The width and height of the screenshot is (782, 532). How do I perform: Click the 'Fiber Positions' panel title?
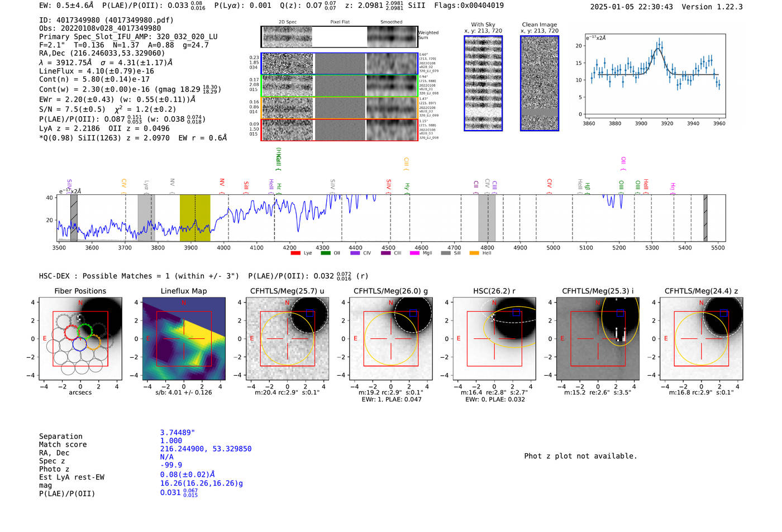tap(80, 291)
